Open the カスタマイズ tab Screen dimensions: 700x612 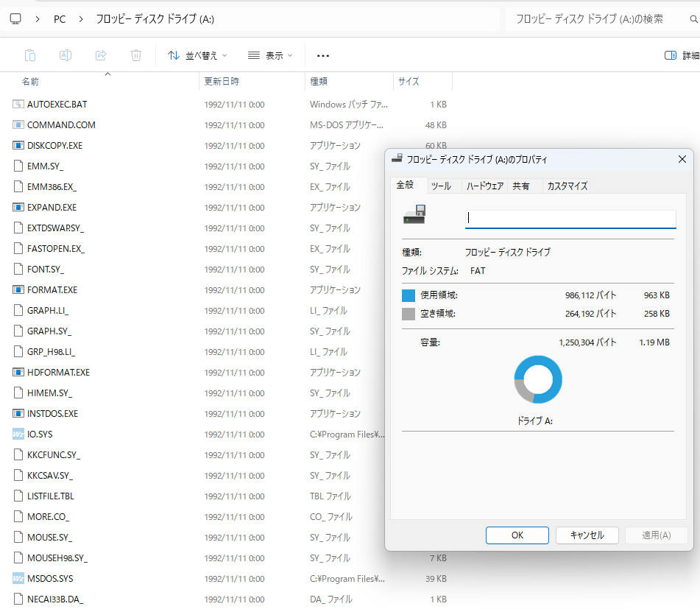tap(568, 186)
